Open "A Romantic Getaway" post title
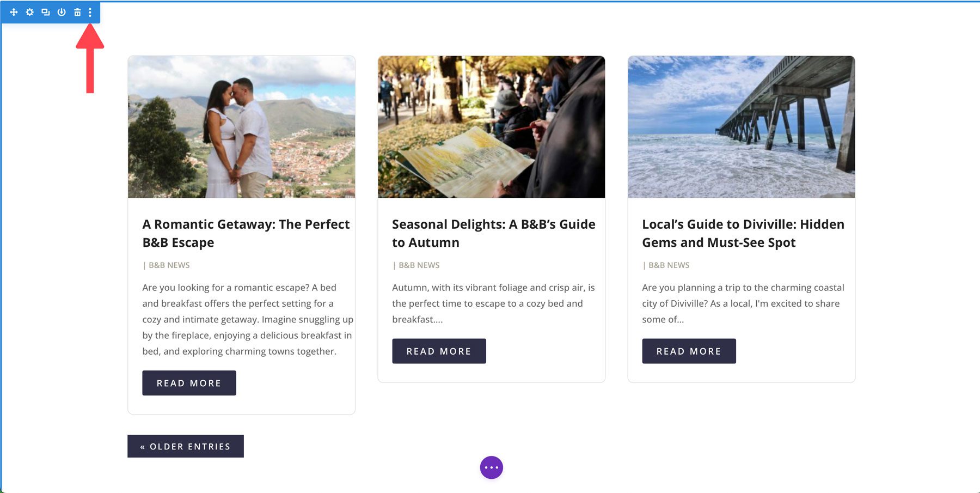The width and height of the screenshot is (980, 493). 246,233
